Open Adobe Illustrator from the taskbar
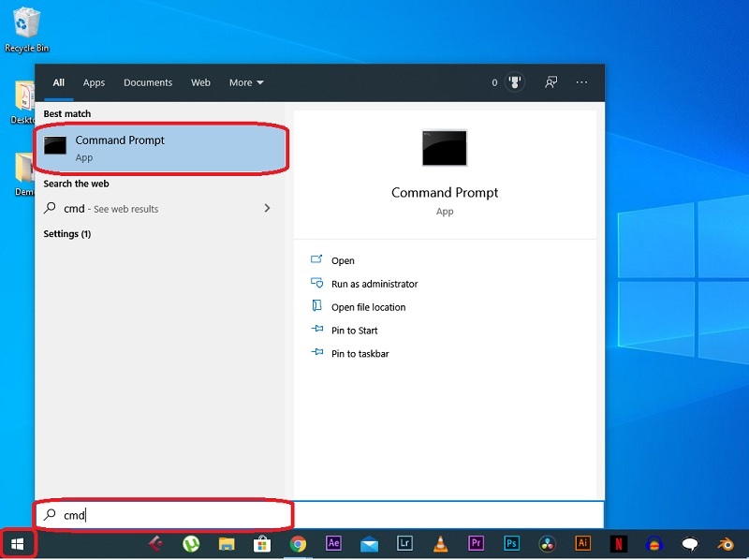Screen dimensions: 749x560 pyautogui.click(x=584, y=543)
